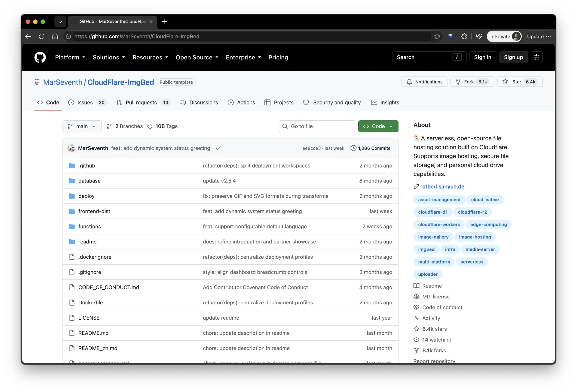Screen dimensions: 577x392
Task: Switch to the Insights tab
Action: click(385, 103)
